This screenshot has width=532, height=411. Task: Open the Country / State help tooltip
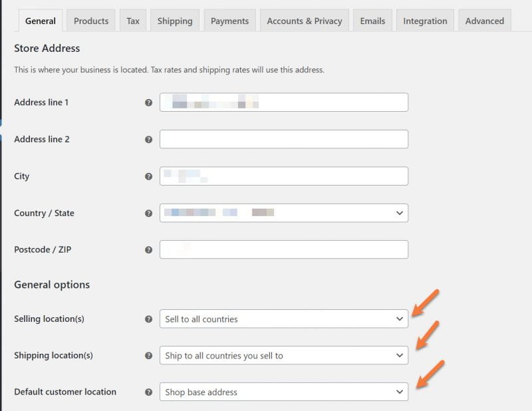click(149, 213)
